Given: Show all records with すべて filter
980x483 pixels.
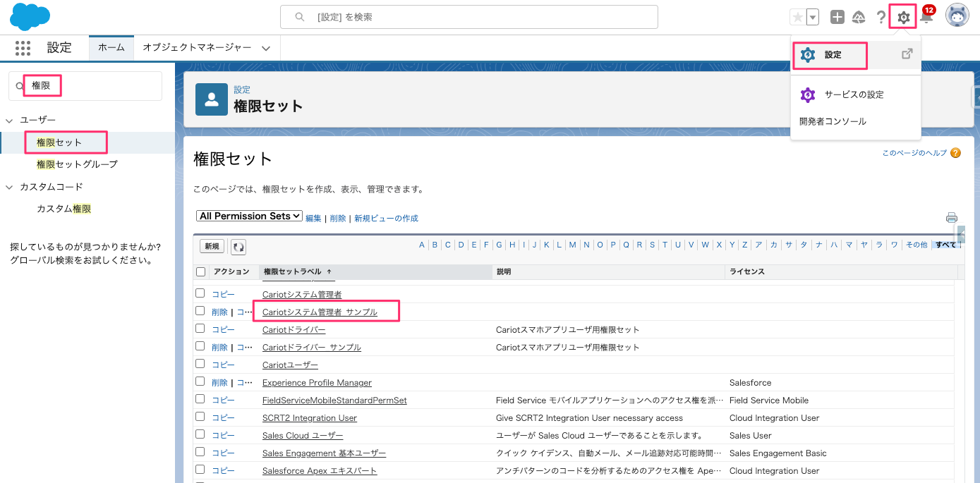Looking at the screenshot, I should [x=945, y=245].
